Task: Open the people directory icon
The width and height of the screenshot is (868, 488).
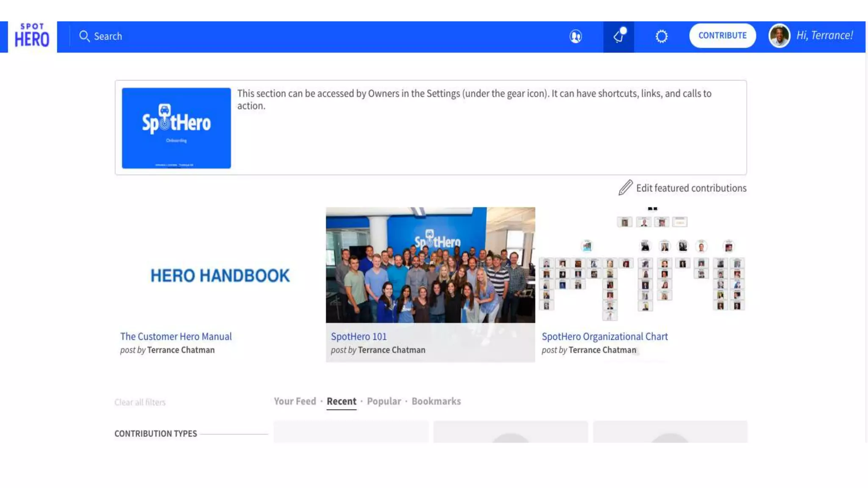Action: click(x=575, y=36)
